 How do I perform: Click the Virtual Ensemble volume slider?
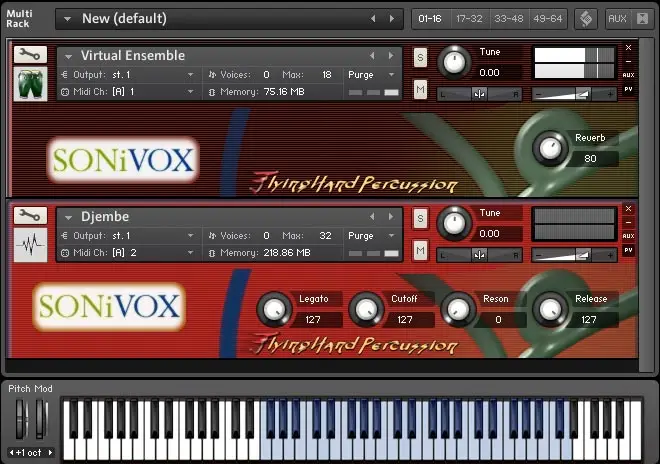pyautogui.click(x=574, y=94)
